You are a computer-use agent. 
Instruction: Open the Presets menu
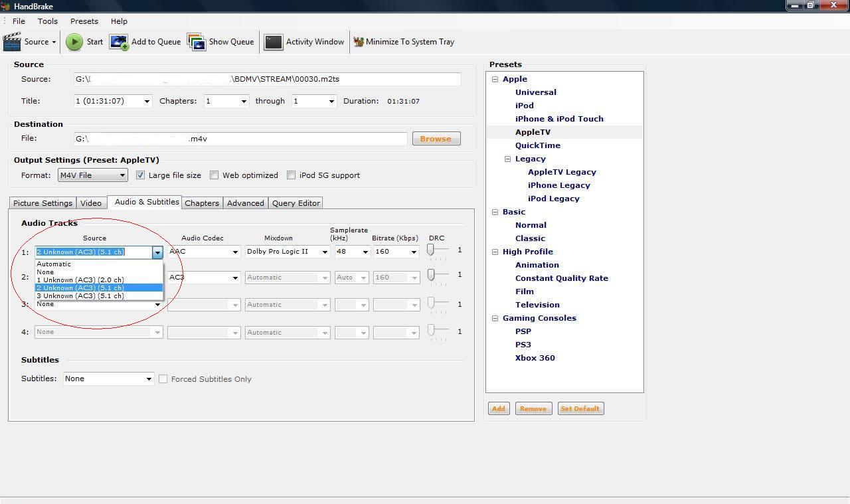tap(84, 21)
